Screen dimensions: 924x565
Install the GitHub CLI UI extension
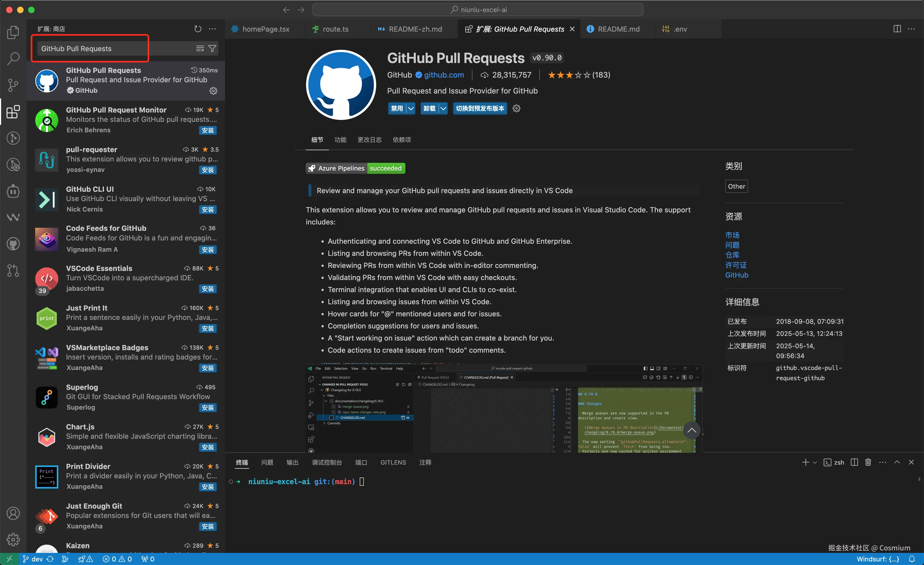207,210
